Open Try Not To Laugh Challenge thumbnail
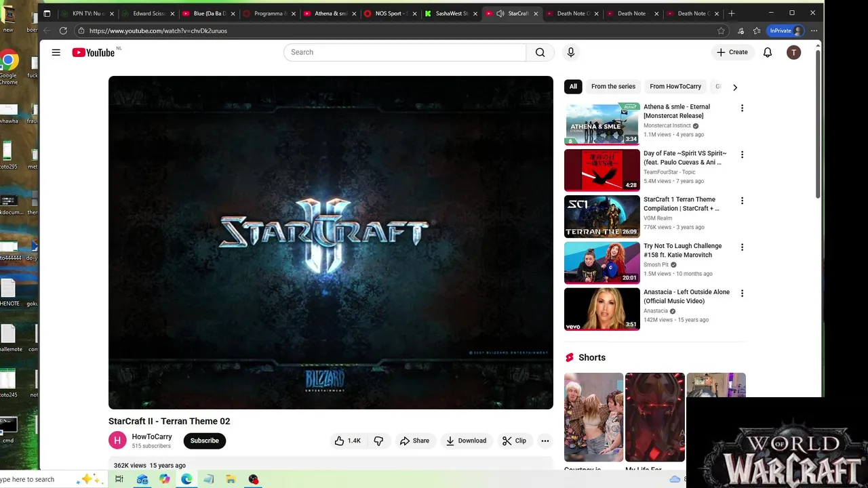The height and width of the screenshot is (488, 868). coord(602,263)
